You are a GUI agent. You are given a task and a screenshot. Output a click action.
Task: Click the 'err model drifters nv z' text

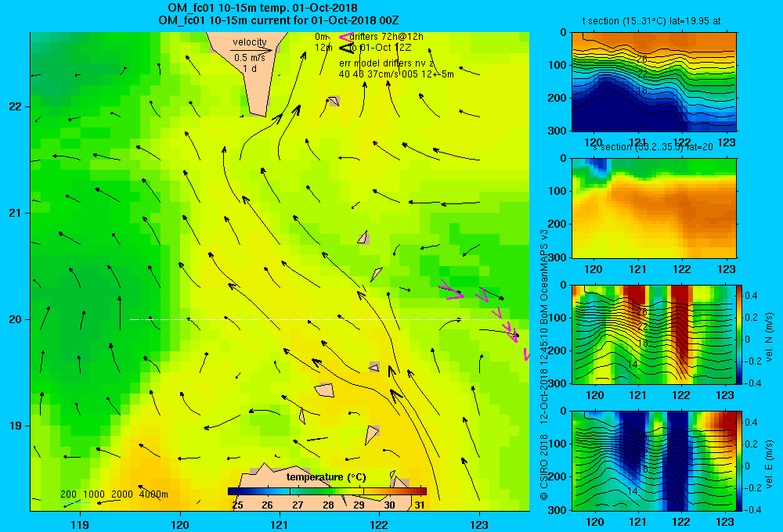coord(387,63)
